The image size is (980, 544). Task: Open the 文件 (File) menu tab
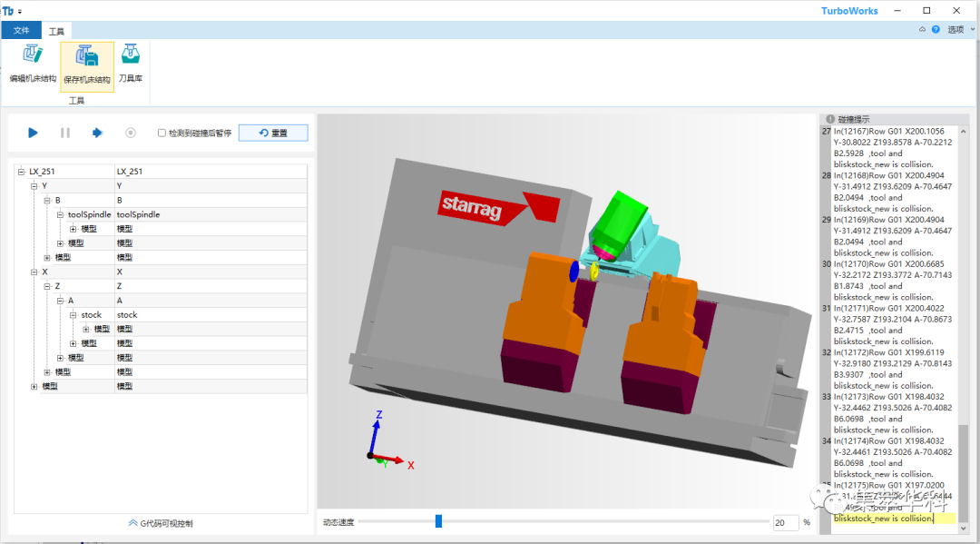(x=22, y=30)
